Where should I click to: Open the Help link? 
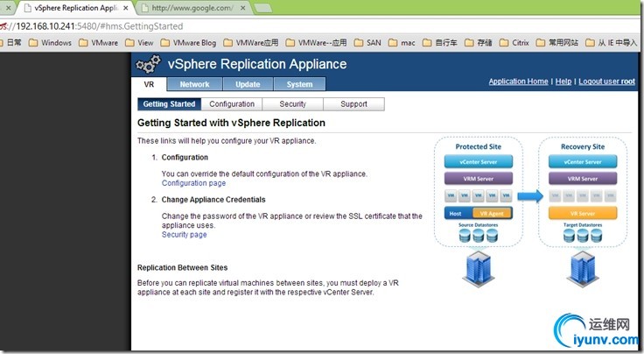[x=563, y=81]
